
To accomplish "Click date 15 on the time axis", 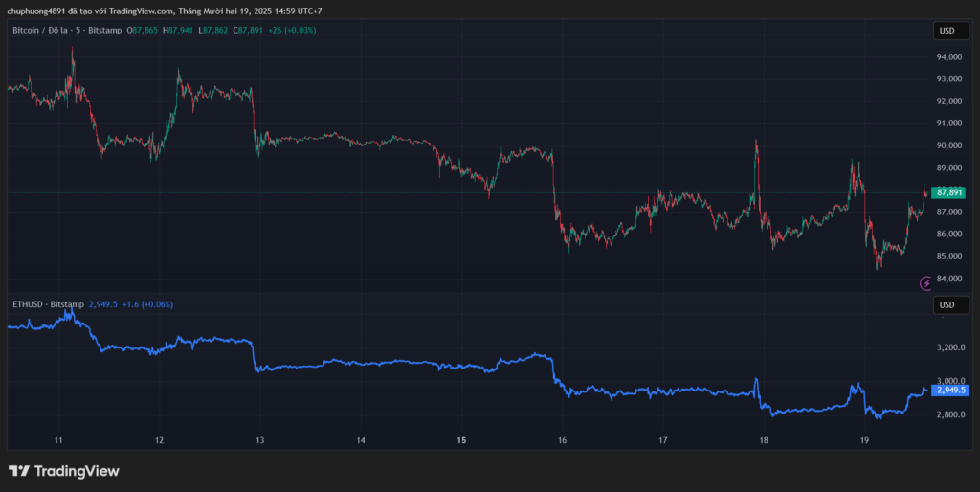I will pos(461,441).
